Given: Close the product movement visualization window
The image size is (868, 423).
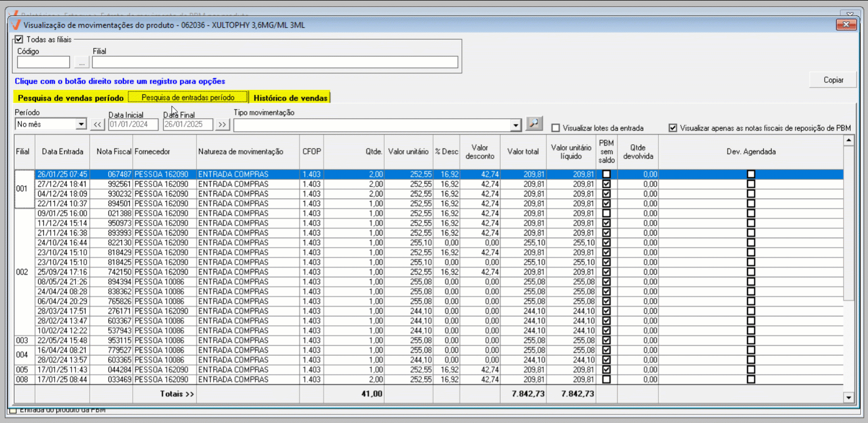Looking at the screenshot, I should (x=846, y=24).
